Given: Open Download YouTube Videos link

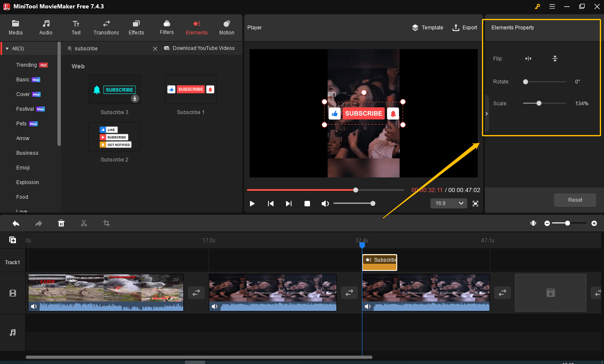Looking at the screenshot, I should click(199, 48).
